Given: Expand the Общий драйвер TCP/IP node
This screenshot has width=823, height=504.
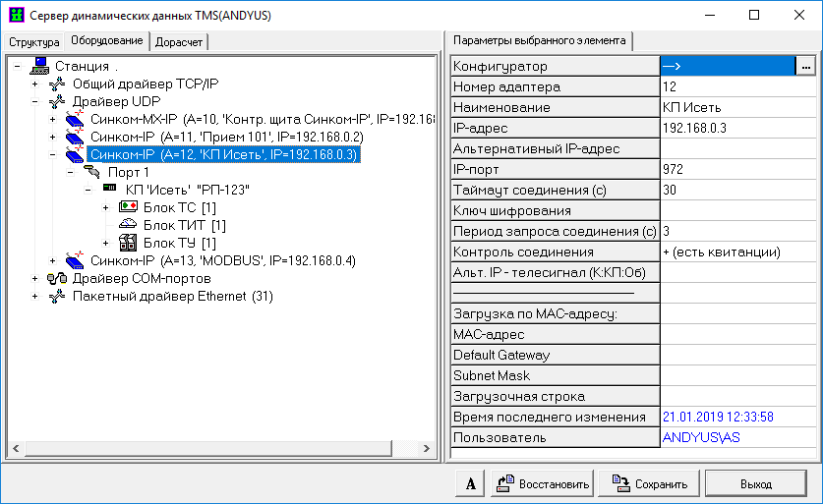Looking at the screenshot, I should [35, 84].
